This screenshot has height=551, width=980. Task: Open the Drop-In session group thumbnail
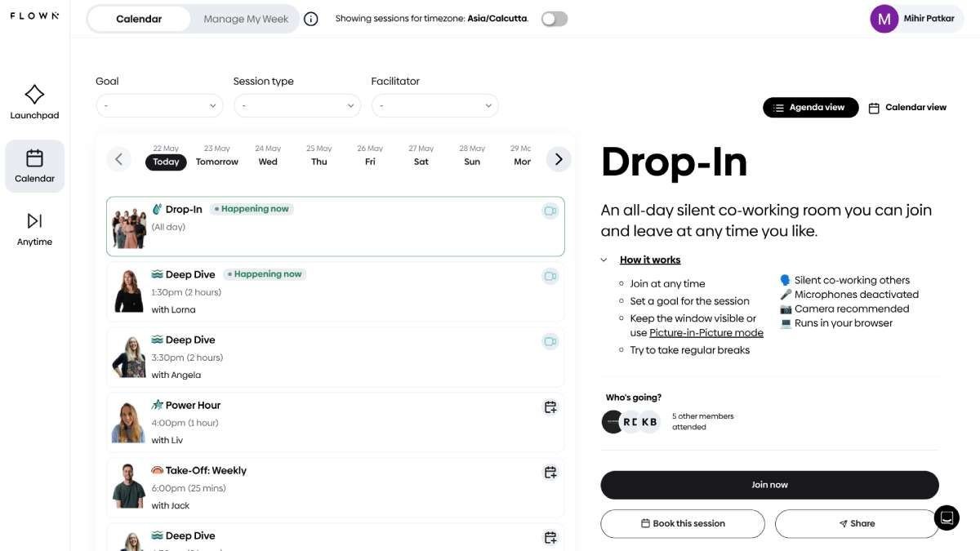[129, 226]
